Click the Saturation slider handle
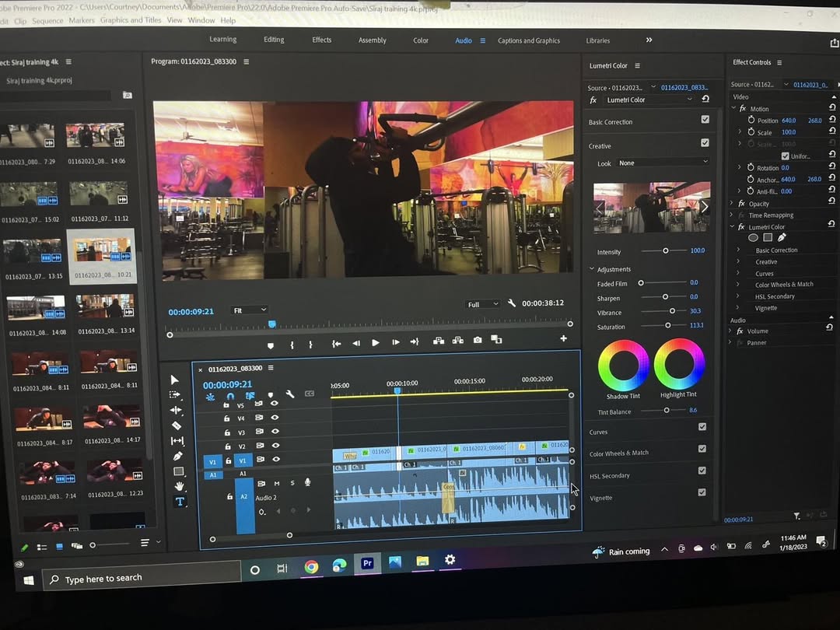 click(x=667, y=326)
